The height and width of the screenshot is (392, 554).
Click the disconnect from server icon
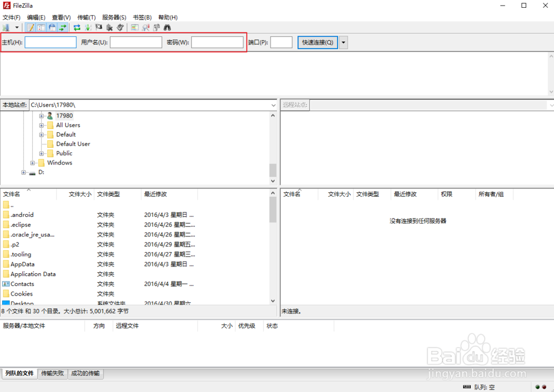[109, 27]
